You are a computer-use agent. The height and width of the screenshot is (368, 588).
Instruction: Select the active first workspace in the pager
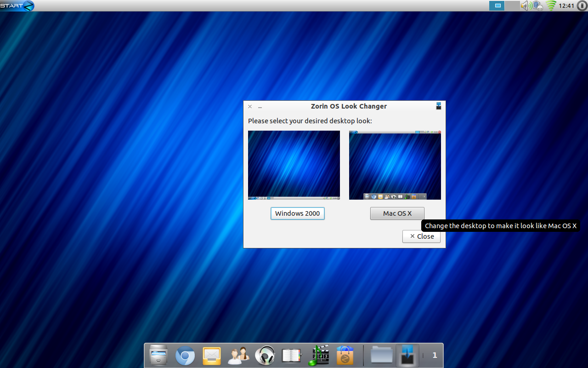pos(497,6)
